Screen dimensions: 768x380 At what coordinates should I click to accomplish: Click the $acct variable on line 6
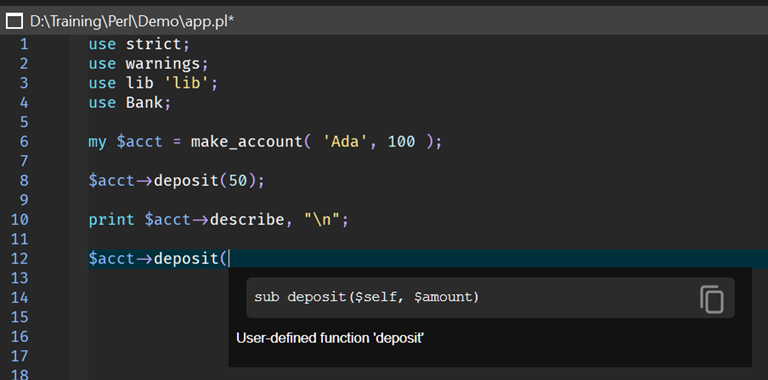tap(140, 142)
